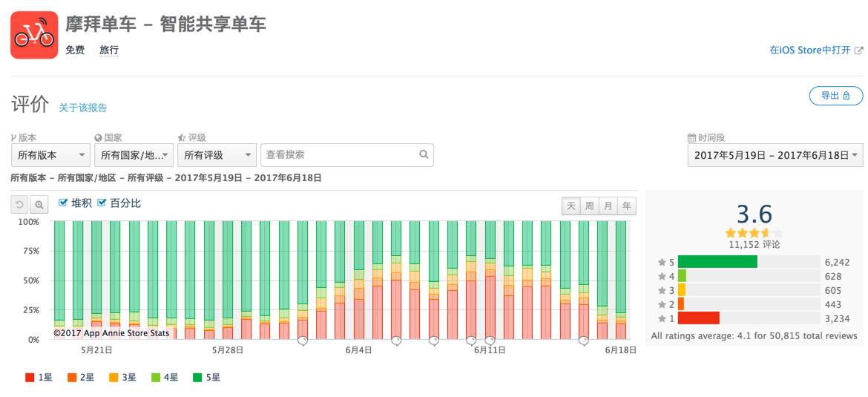Click the 5-star green rating bar
Image resolution: width=868 pixels, height=397 pixels.
coord(717,262)
